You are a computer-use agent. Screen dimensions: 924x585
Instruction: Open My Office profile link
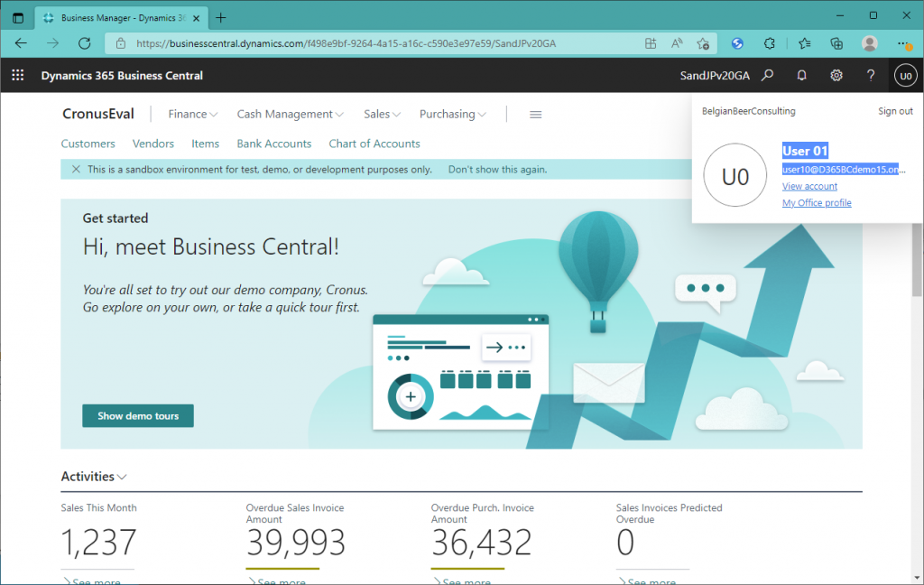coord(817,203)
